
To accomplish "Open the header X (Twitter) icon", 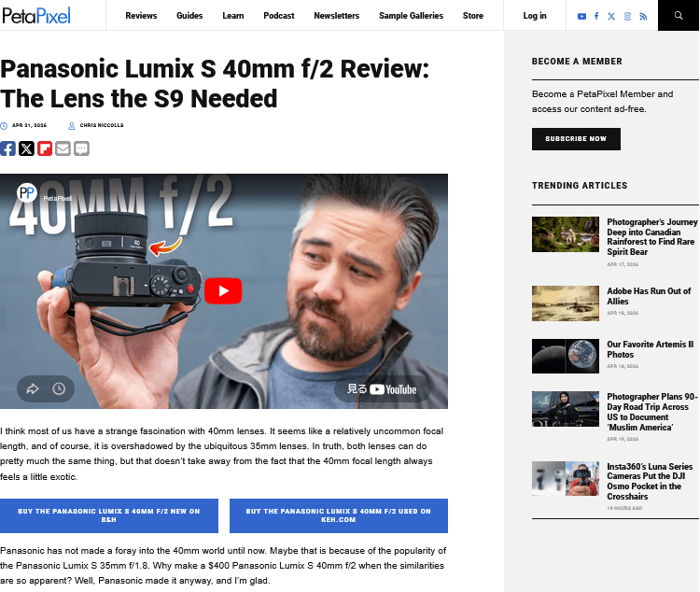I will click(x=611, y=16).
